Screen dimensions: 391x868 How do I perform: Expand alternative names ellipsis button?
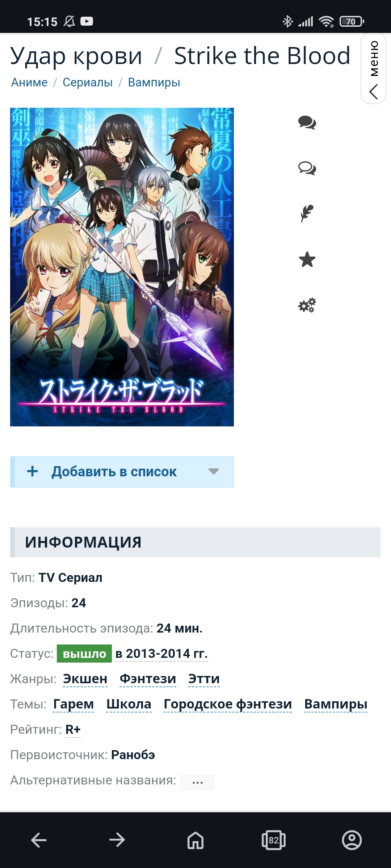tap(198, 782)
